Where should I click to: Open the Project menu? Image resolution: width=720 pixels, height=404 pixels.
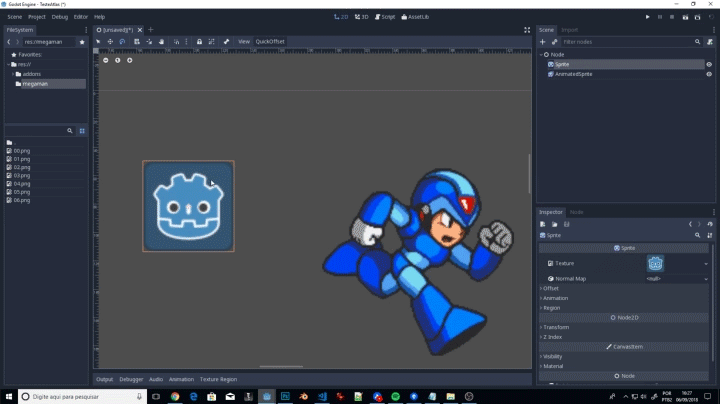[x=37, y=17]
